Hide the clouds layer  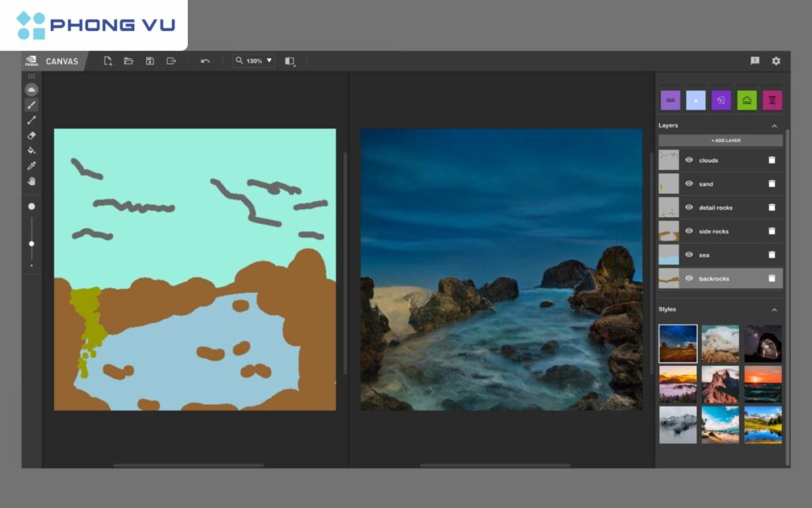(689, 160)
